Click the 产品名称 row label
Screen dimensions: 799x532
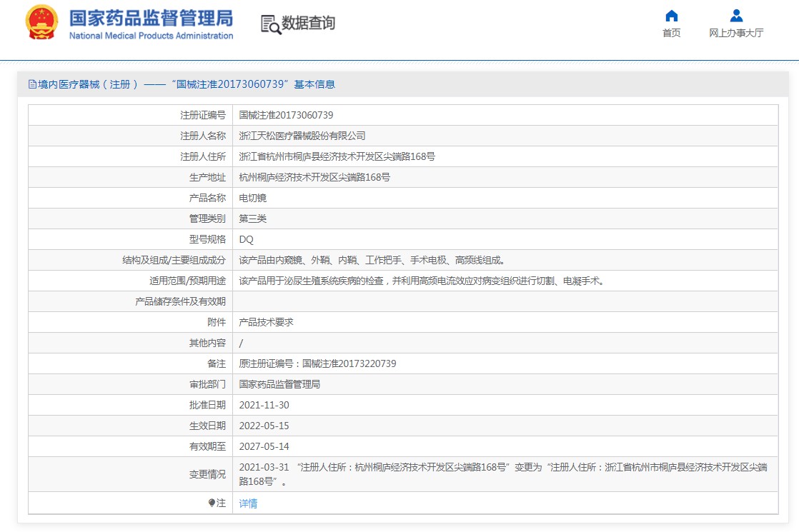[207, 198]
